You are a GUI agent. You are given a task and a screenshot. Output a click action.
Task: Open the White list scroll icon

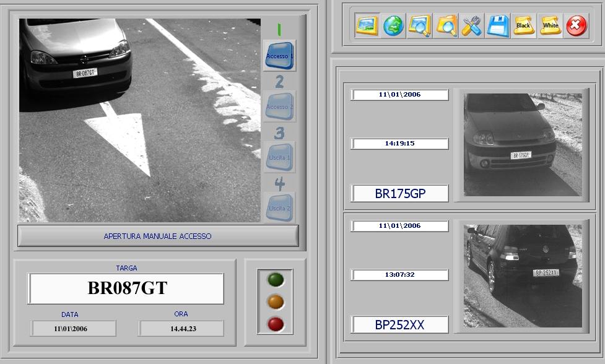click(x=550, y=26)
